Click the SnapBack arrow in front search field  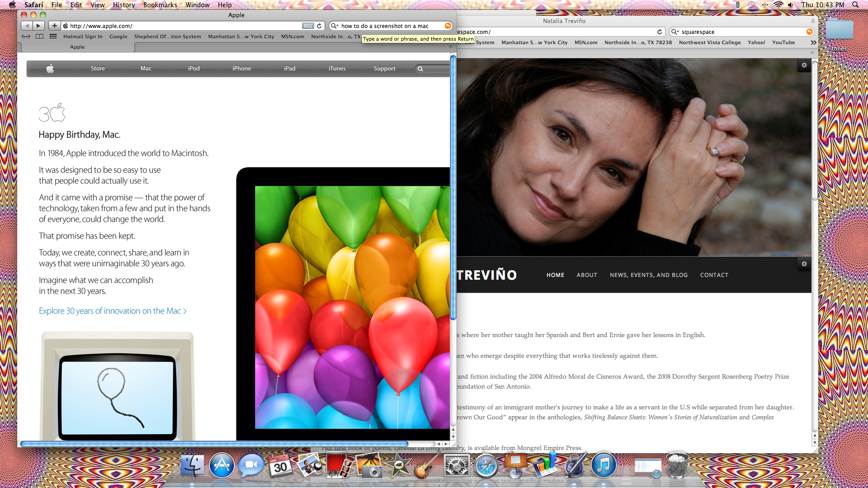448,26
